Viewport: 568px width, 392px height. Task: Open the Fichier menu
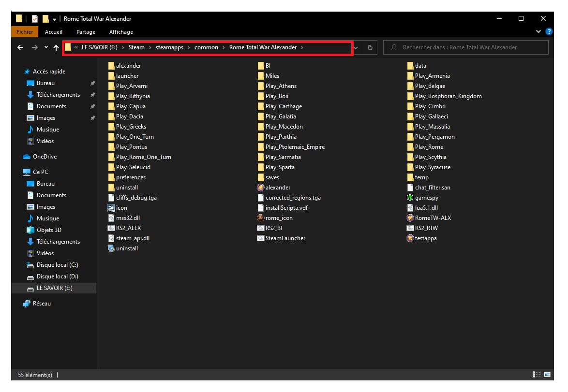(x=25, y=32)
